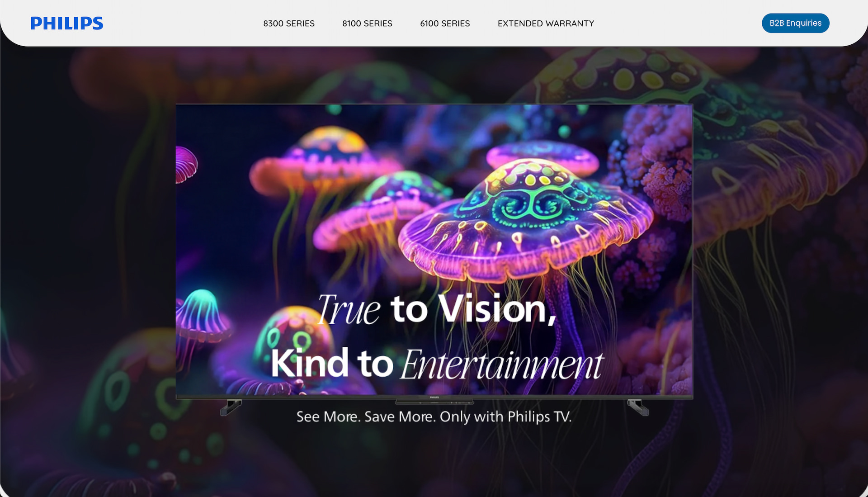
Task: Click the Philips logo in the header
Action: click(66, 23)
